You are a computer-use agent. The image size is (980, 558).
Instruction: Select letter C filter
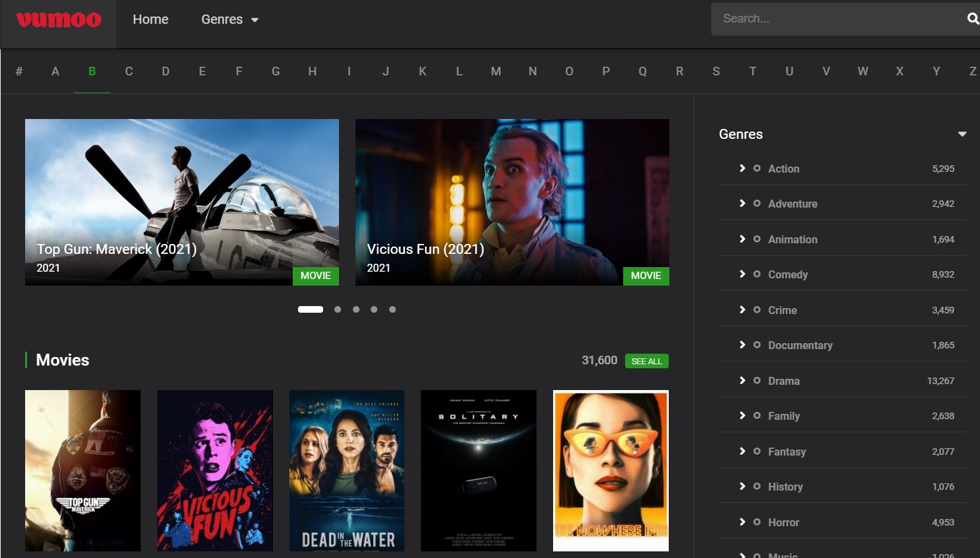pyautogui.click(x=129, y=71)
